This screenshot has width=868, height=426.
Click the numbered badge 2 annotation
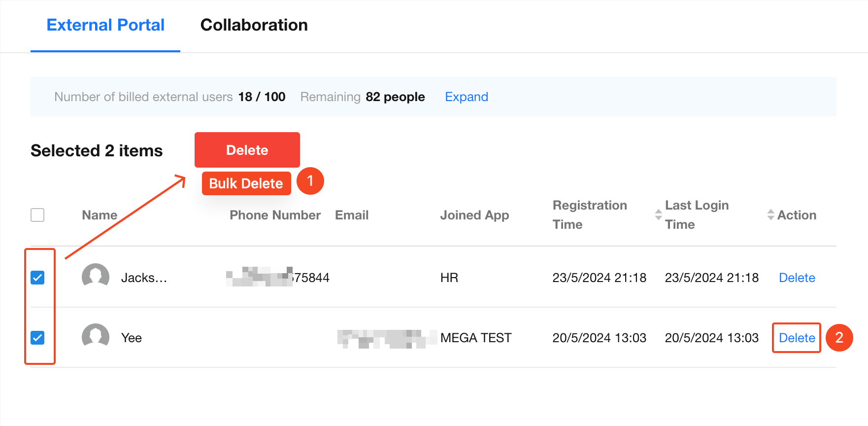point(839,338)
